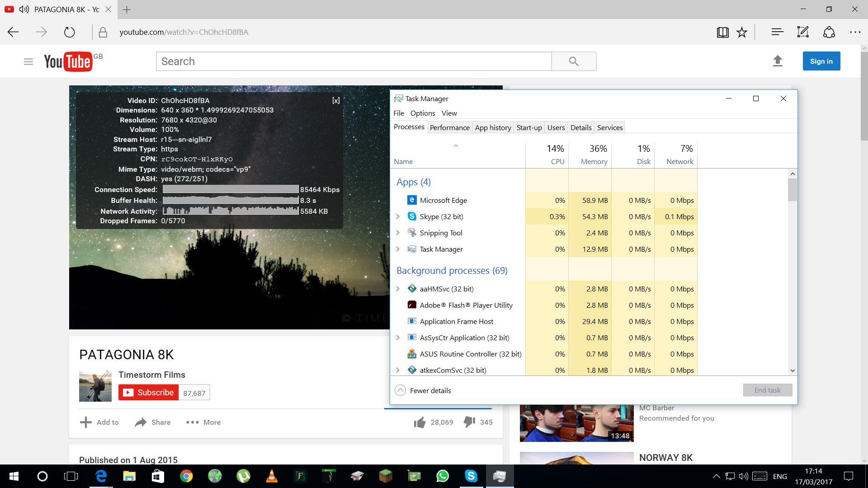Click End task button
868x488 pixels.
(x=768, y=390)
